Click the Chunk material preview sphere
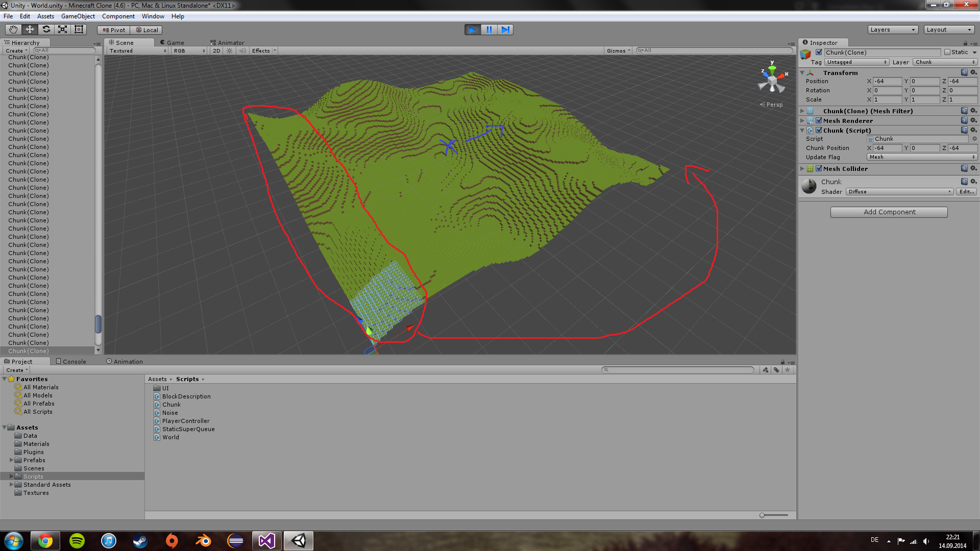980x551 pixels. tap(809, 186)
